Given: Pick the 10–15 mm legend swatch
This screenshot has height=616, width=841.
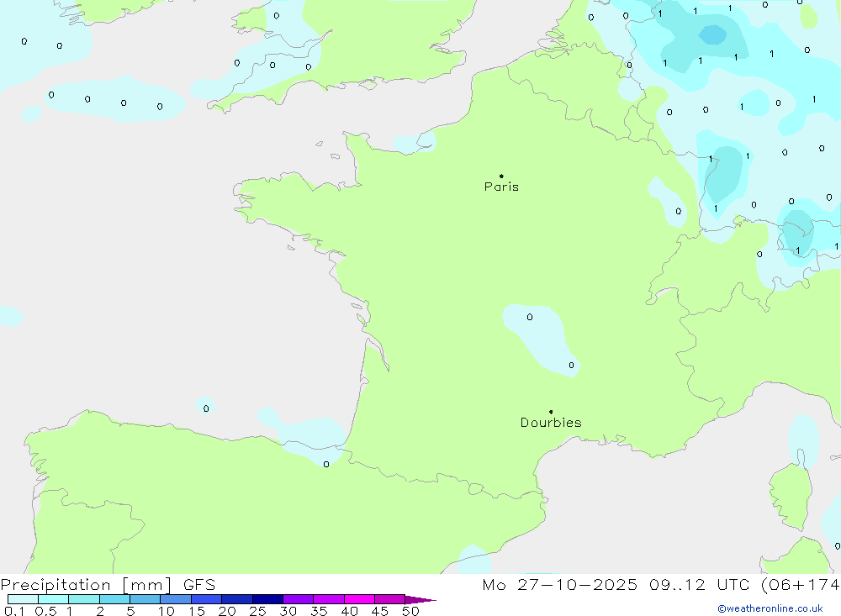Looking at the screenshot, I should 176,599.
